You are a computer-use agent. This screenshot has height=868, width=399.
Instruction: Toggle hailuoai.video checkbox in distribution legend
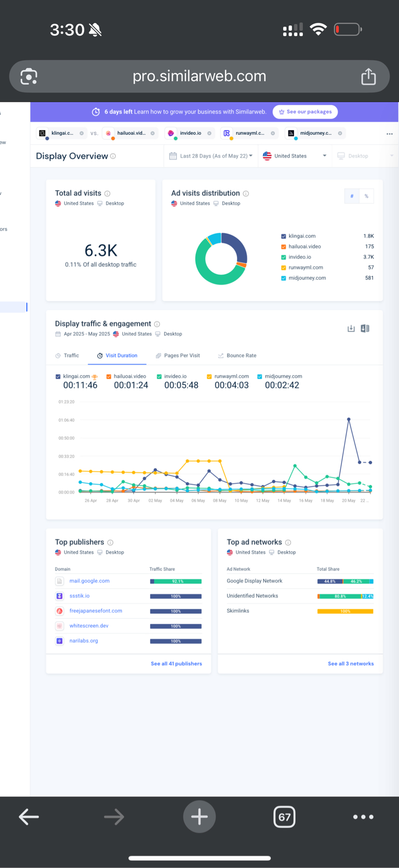coord(284,247)
